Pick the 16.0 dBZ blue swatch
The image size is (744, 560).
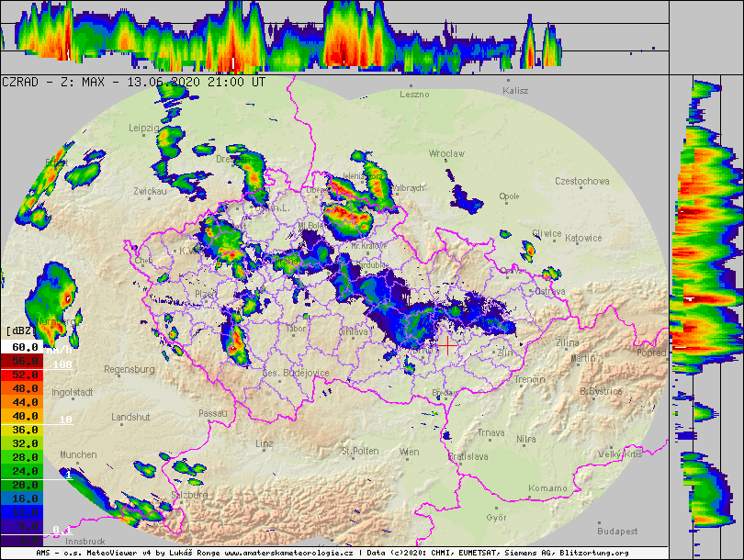pyautogui.click(x=22, y=498)
